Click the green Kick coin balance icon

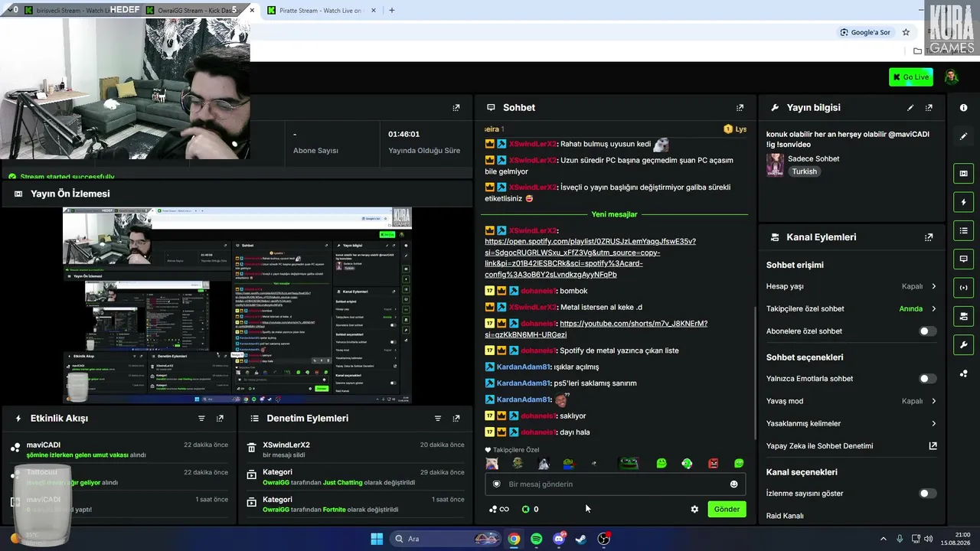[525, 510]
